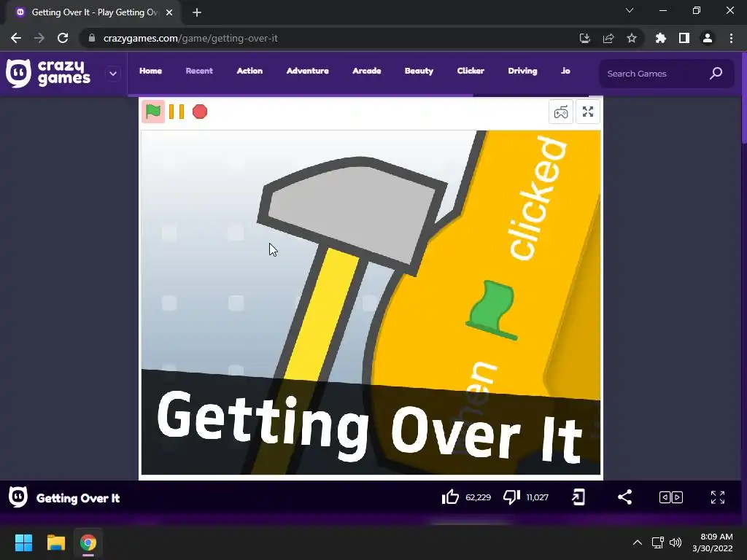This screenshot has height=560, width=747.
Task: Click the address bar URL
Action: tap(190, 38)
